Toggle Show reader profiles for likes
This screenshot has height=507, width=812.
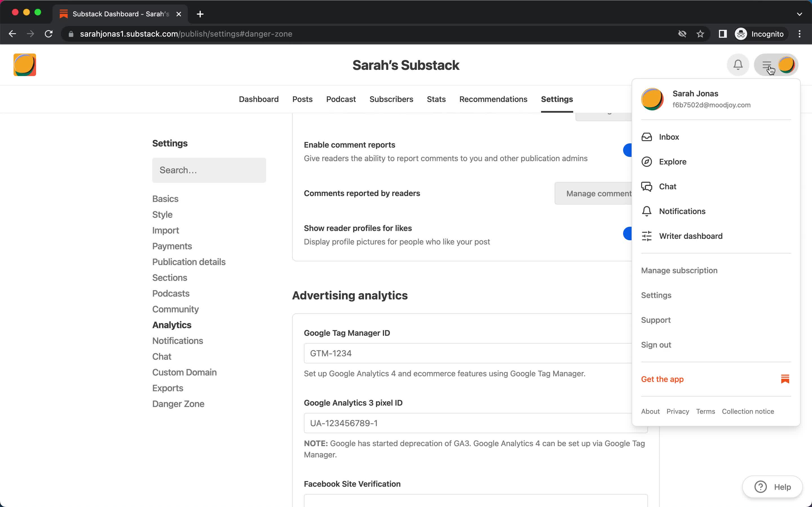pyautogui.click(x=628, y=234)
